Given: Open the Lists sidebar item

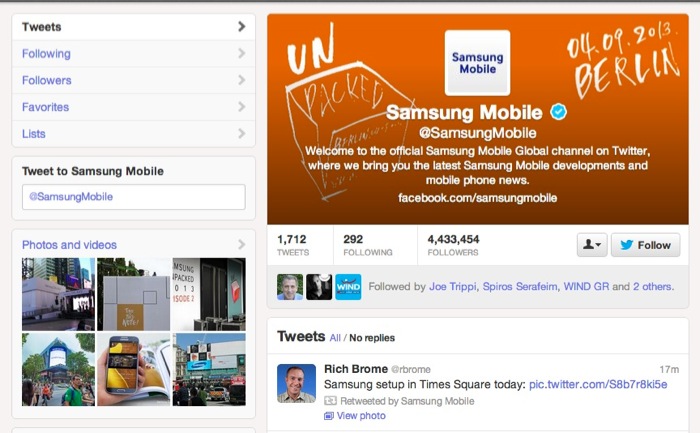Looking at the screenshot, I should pyautogui.click(x=133, y=134).
